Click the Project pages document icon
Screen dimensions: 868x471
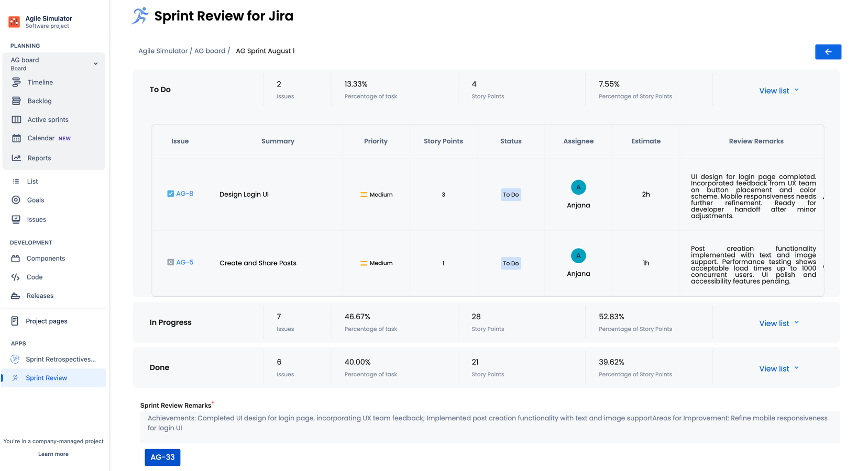click(x=15, y=321)
